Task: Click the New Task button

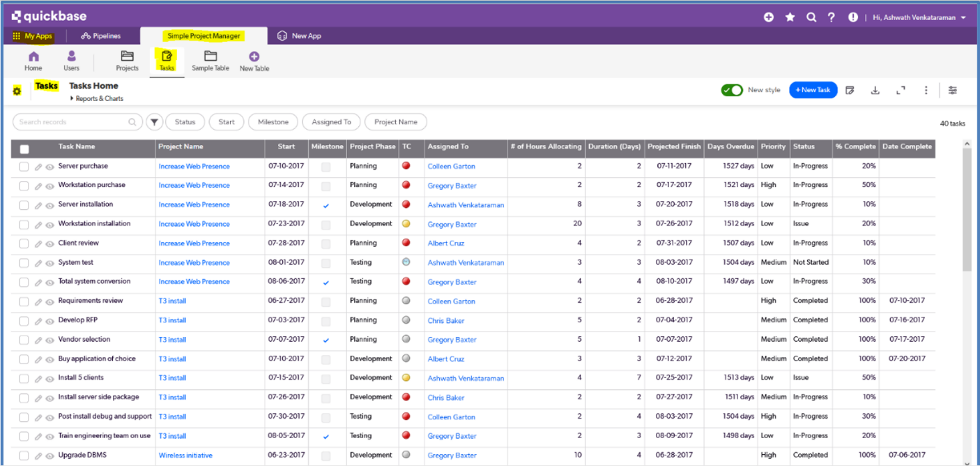Action: [813, 90]
